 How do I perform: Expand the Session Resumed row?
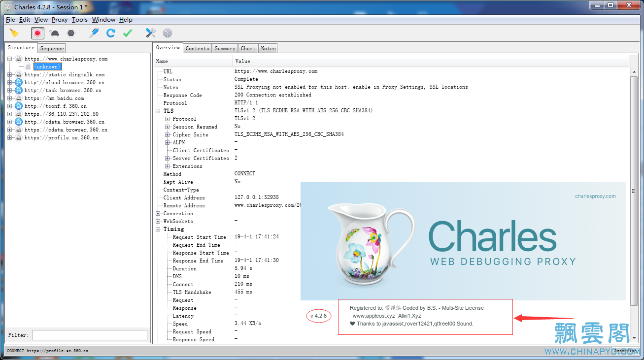pos(168,127)
